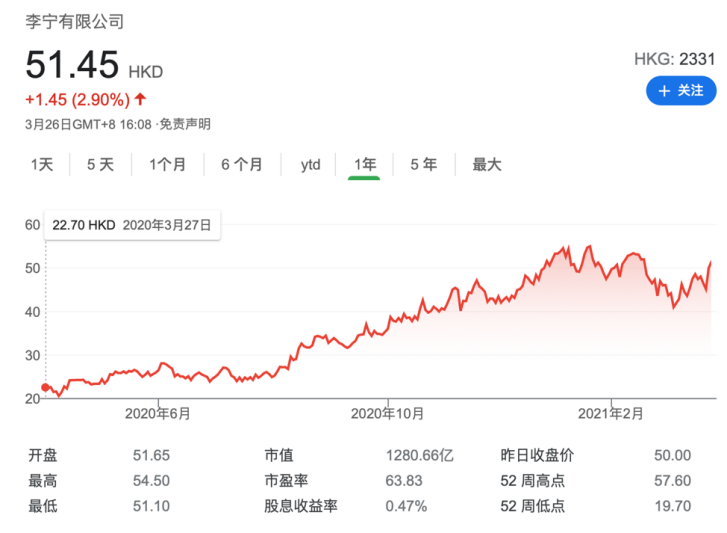Viewport: 727px width, 533px height.
Task: Click the timestamp 3月26日GMT+8 16:08
Action: click(x=88, y=124)
